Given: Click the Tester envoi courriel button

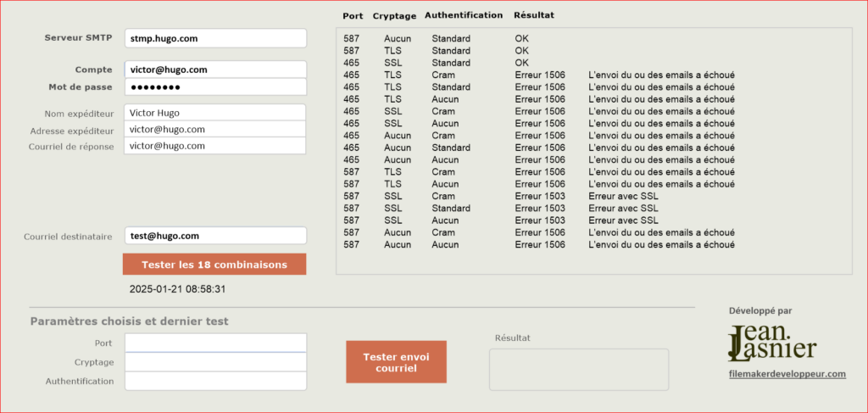Looking at the screenshot, I should pyautogui.click(x=396, y=362).
